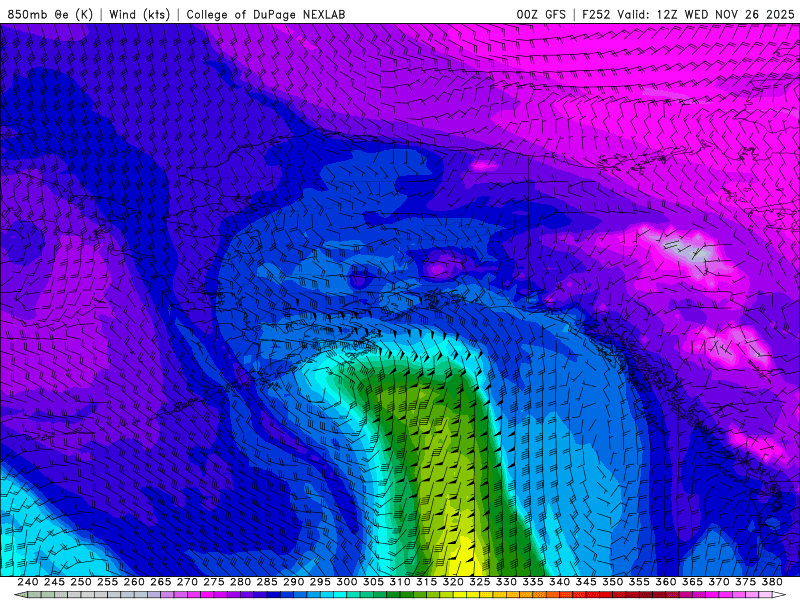Click the 335 color scale label
The image size is (800, 600).
pyautogui.click(x=533, y=582)
